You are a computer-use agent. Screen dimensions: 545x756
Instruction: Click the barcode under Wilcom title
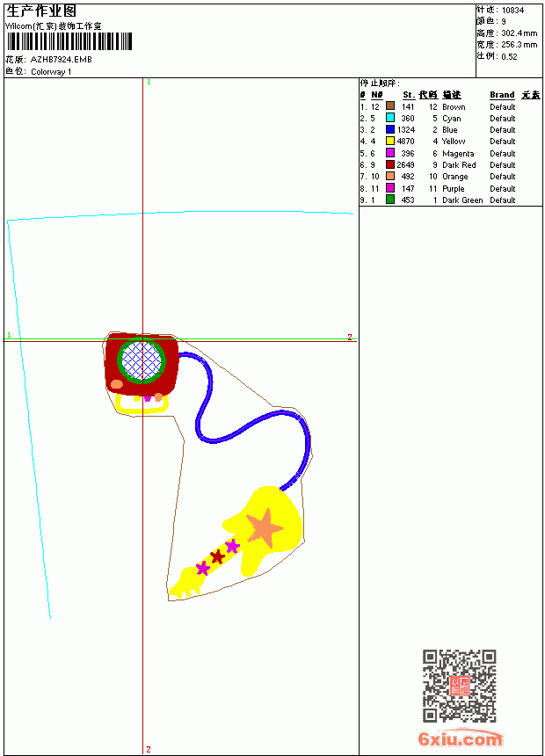[69, 41]
